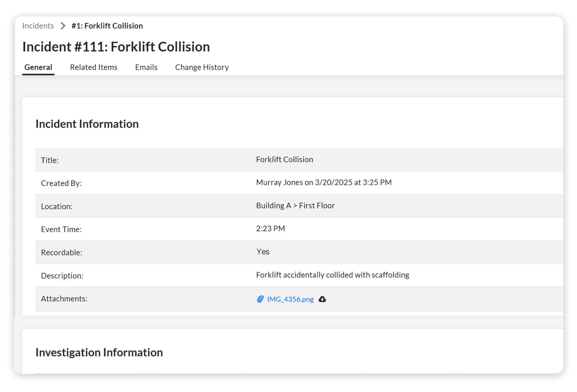Select the General tab
This screenshot has width=577, height=392.
(38, 67)
